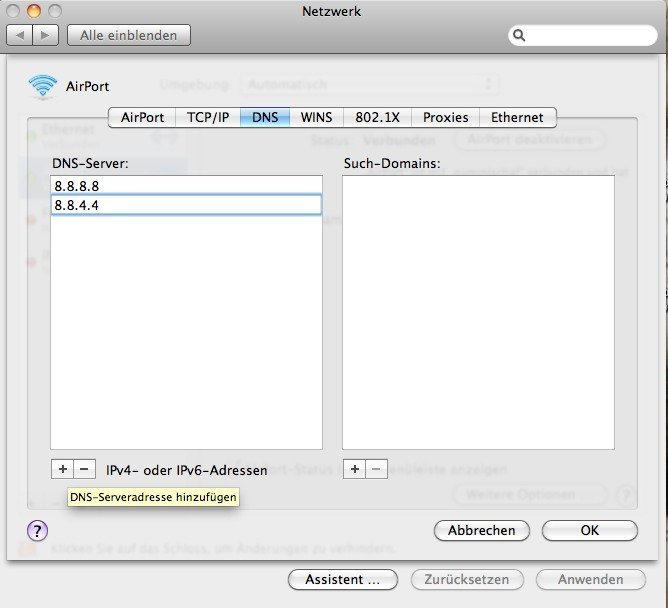Click the Alle einblenden button

tap(129, 35)
